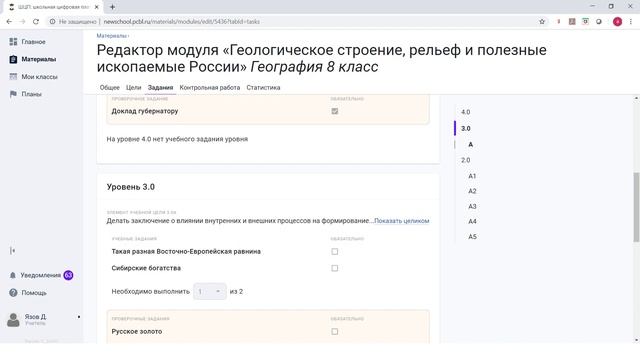
Task: Go to Мои классы section
Action: 33,77
